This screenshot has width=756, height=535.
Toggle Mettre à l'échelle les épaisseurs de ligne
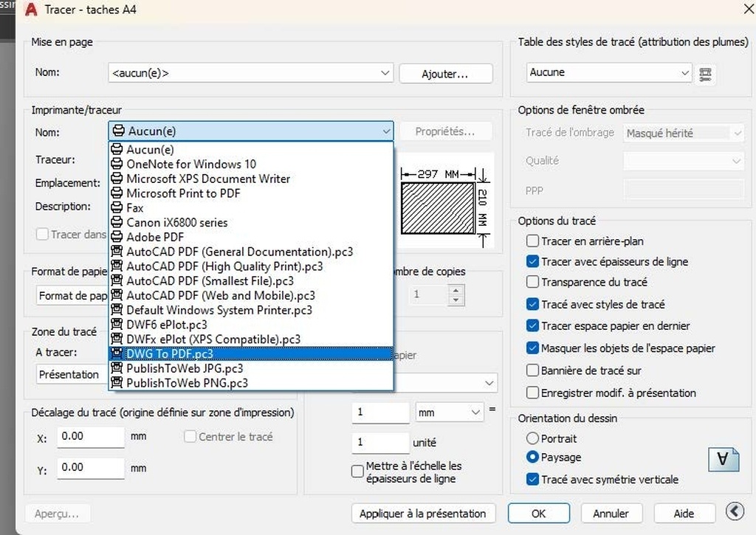coord(357,472)
